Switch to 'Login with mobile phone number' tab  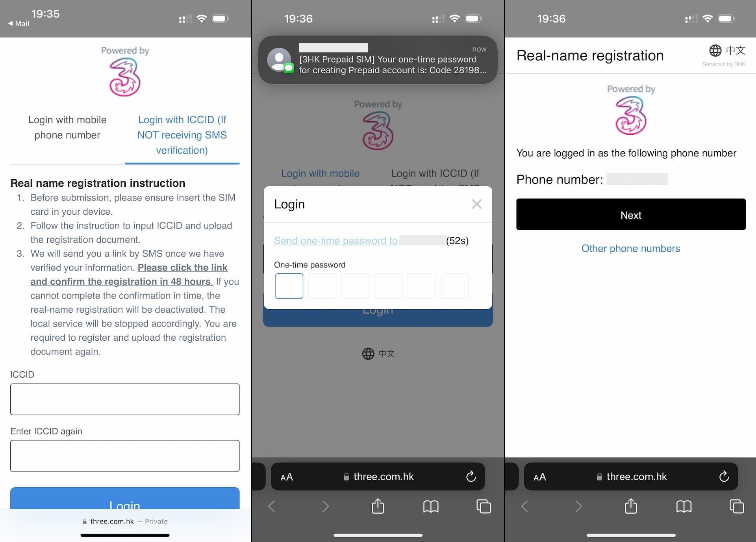click(67, 127)
